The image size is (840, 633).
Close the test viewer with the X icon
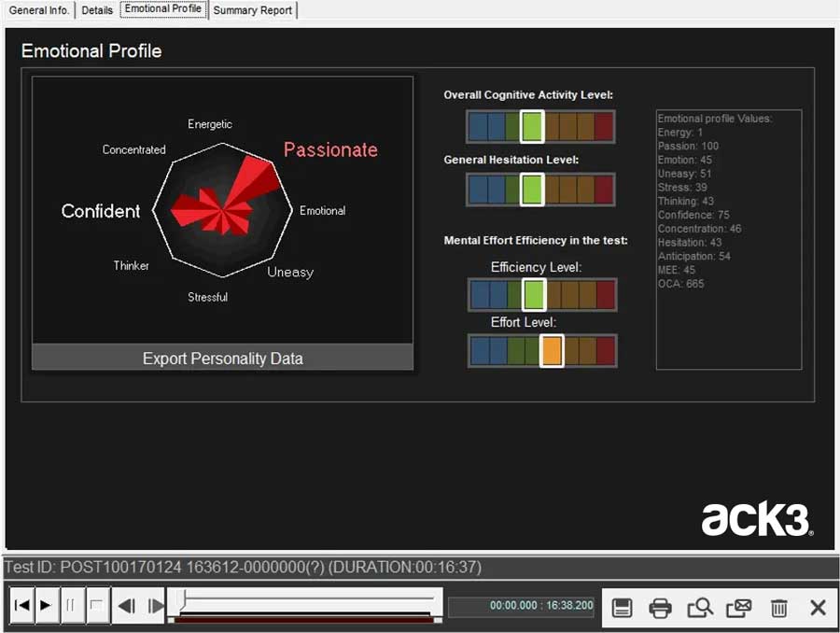(x=818, y=606)
